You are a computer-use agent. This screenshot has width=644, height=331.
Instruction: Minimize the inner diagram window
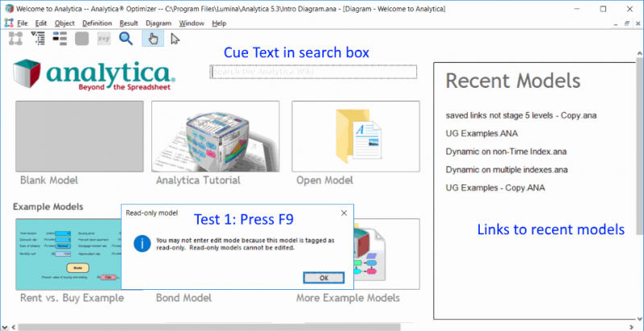point(615,24)
